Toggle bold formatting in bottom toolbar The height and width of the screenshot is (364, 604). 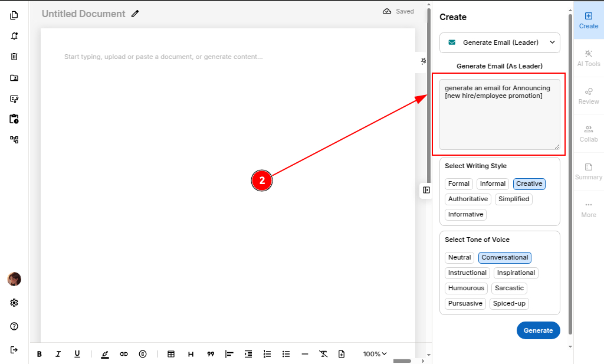coord(40,354)
